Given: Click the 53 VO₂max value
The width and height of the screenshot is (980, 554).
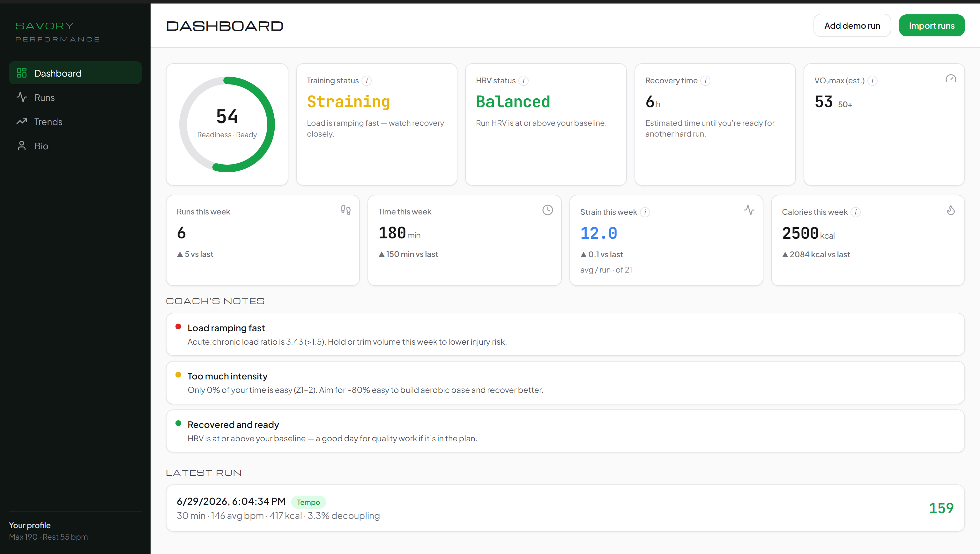Looking at the screenshot, I should (824, 102).
